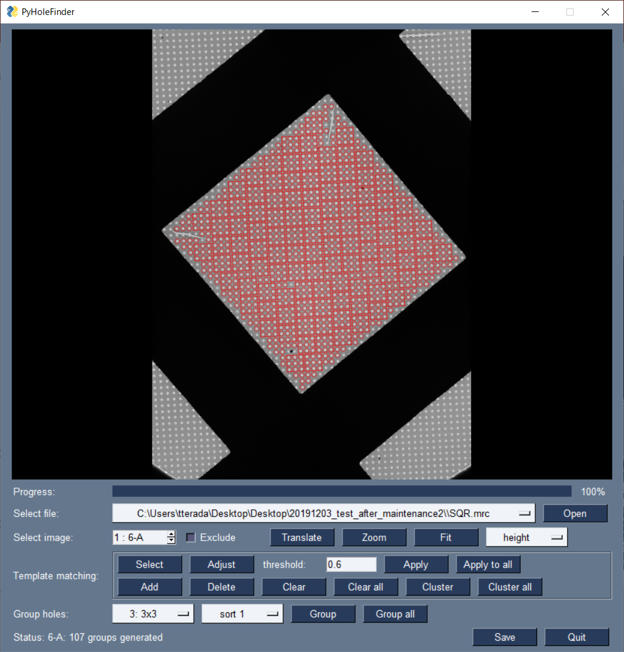Click the Clear button
Image resolution: width=624 pixels, height=652 pixels.
click(x=294, y=587)
